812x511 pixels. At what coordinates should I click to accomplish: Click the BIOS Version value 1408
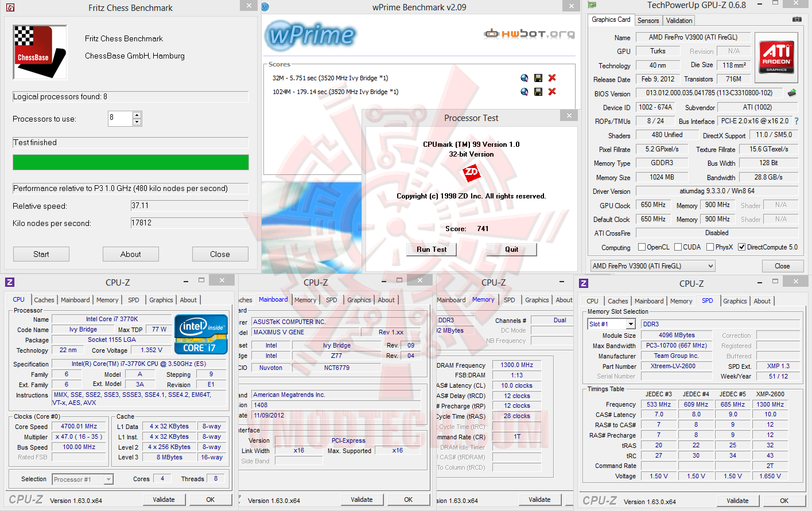click(x=336, y=405)
